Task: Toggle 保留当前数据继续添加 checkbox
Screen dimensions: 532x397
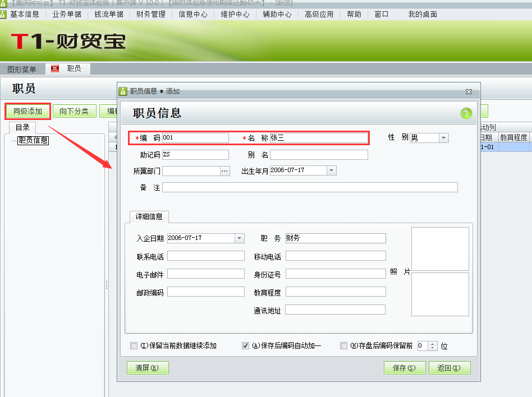Action: click(x=134, y=345)
